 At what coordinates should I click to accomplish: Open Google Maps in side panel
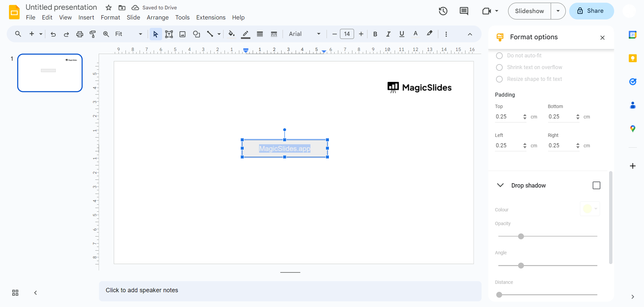tap(633, 129)
